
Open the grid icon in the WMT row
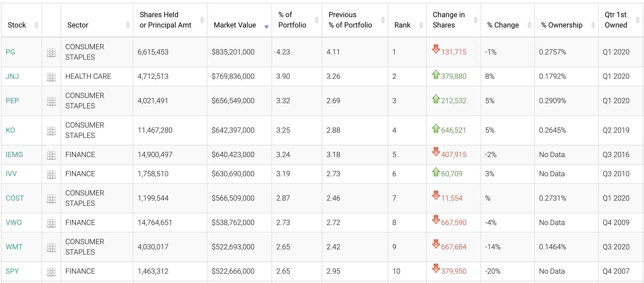(x=51, y=247)
